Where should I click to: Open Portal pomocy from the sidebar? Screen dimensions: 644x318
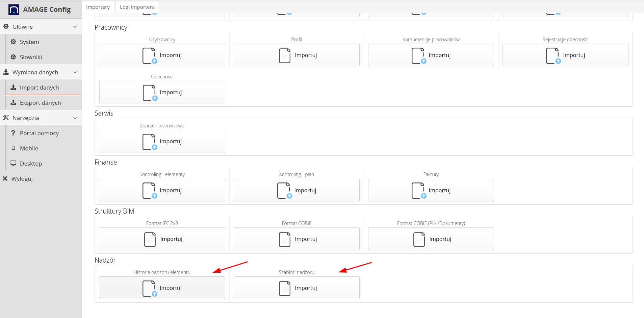coord(39,133)
